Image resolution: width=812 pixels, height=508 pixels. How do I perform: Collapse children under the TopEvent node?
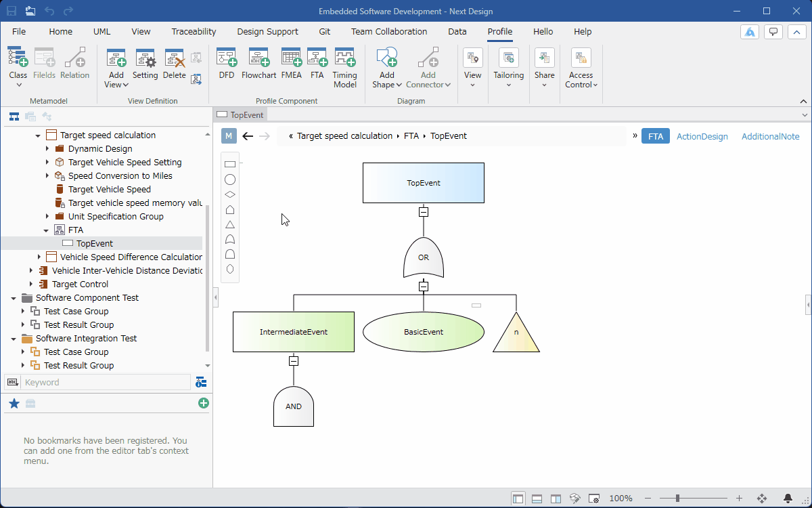point(424,212)
